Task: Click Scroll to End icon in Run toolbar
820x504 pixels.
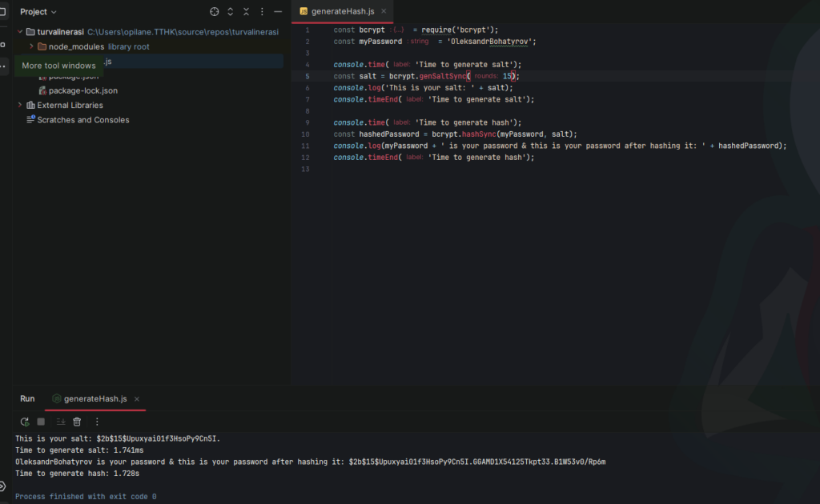Action: pos(61,422)
